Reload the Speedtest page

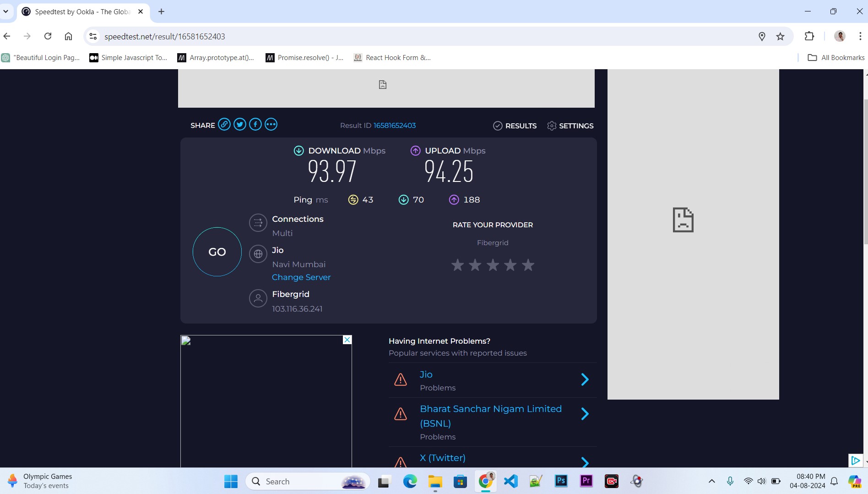coord(48,36)
